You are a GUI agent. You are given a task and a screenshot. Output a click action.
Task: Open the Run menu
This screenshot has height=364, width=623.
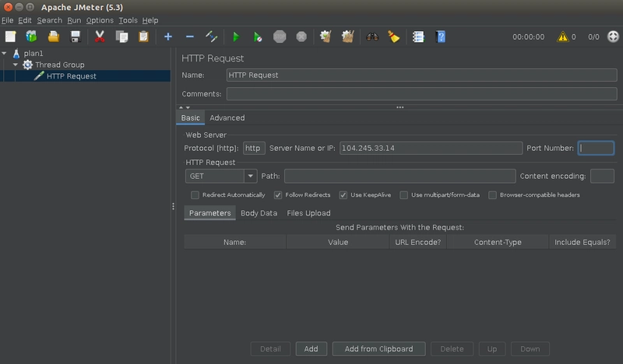click(74, 20)
